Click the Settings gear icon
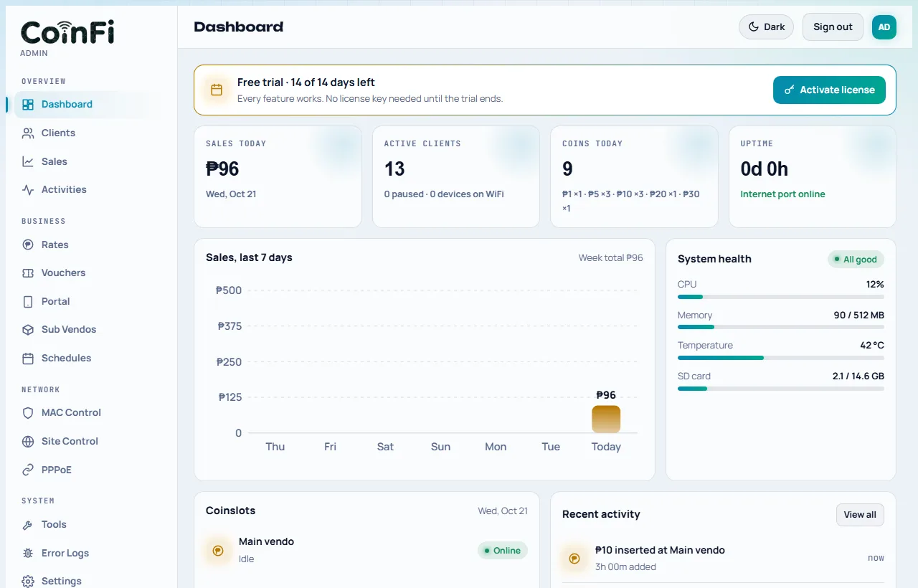Image resolution: width=918 pixels, height=588 pixels. point(28,582)
